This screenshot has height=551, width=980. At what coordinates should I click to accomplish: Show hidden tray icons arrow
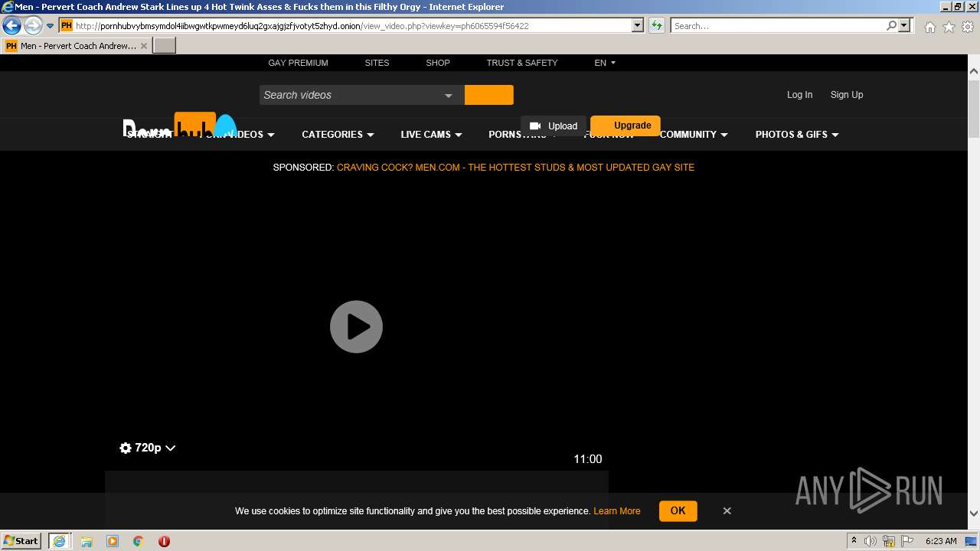[854, 541]
